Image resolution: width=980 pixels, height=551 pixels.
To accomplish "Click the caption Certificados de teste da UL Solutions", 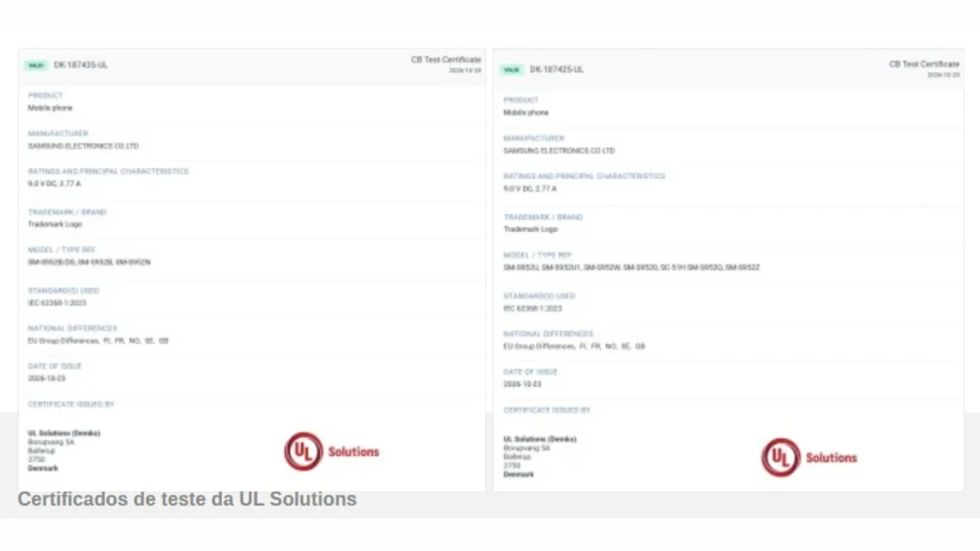I will 187,499.
